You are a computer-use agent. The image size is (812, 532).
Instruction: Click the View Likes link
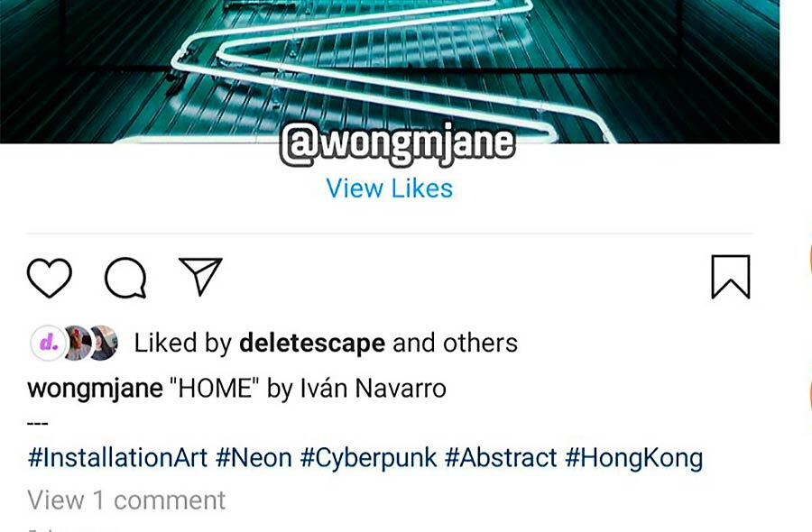(390, 188)
